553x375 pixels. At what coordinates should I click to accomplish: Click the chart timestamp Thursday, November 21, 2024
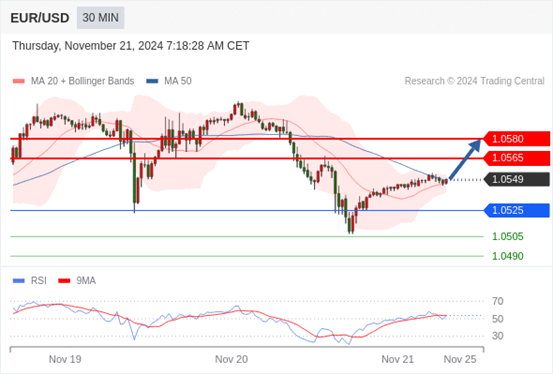tap(131, 46)
